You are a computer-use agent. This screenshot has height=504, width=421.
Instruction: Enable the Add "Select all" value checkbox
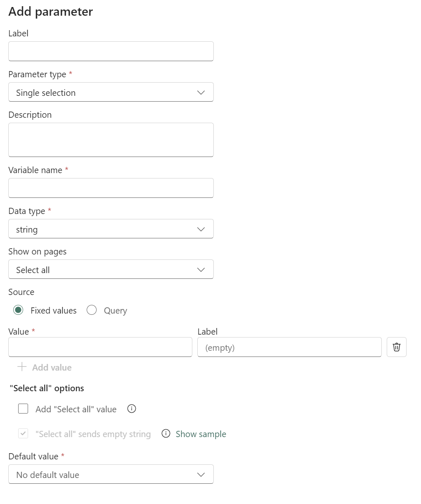point(23,409)
